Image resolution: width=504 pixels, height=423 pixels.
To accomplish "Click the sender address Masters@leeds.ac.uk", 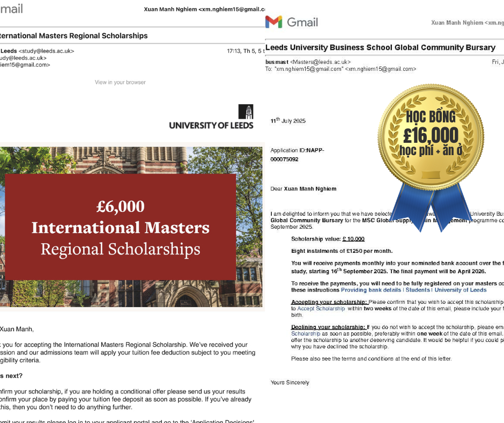I will (321, 62).
